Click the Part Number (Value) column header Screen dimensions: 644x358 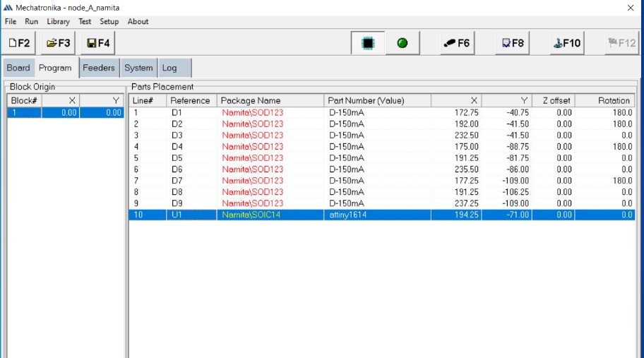378,100
